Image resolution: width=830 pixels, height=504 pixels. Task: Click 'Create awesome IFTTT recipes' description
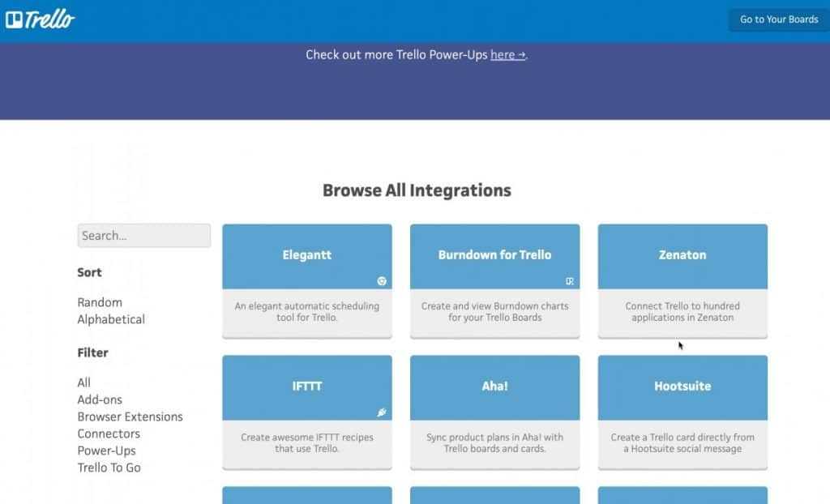(307, 443)
